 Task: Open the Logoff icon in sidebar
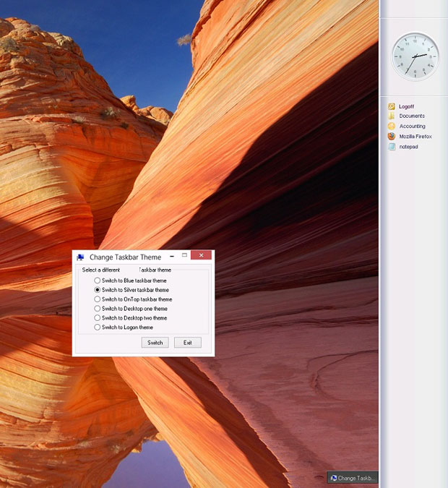coord(392,106)
